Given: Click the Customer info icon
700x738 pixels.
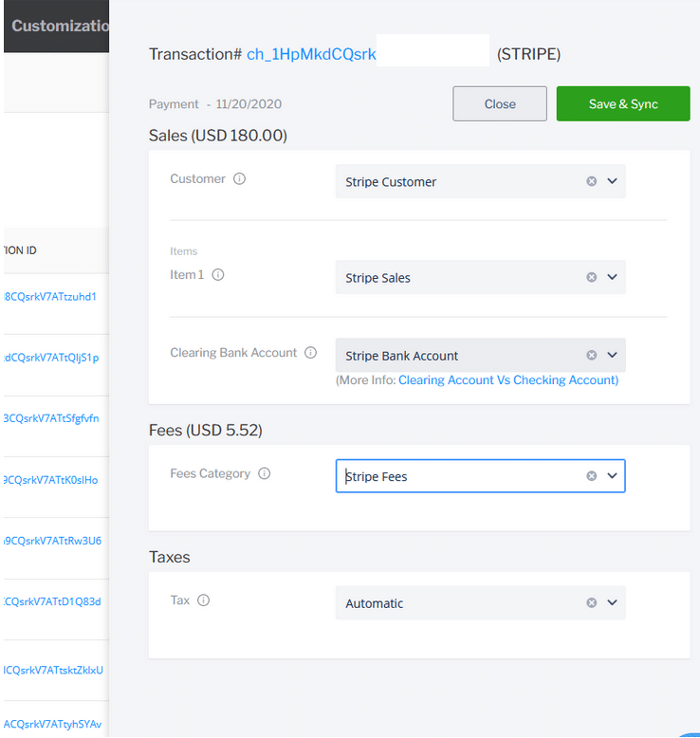Looking at the screenshot, I should [x=239, y=179].
